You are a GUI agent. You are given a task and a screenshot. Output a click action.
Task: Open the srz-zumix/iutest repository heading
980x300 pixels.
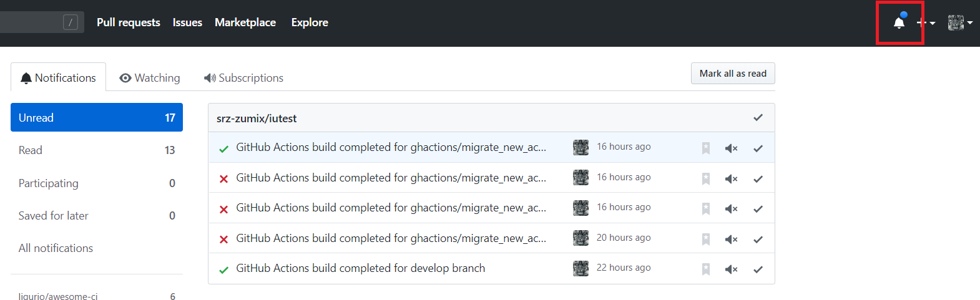tap(257, 119)
